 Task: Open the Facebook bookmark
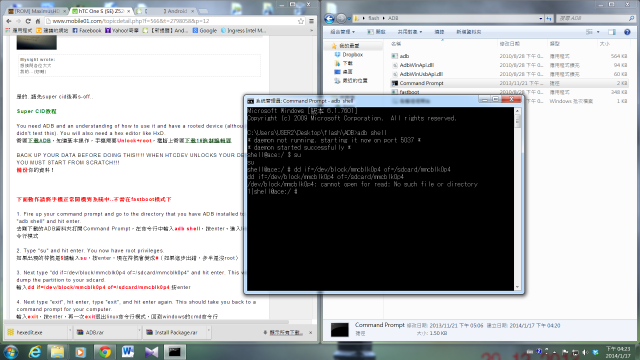[87, 31]
